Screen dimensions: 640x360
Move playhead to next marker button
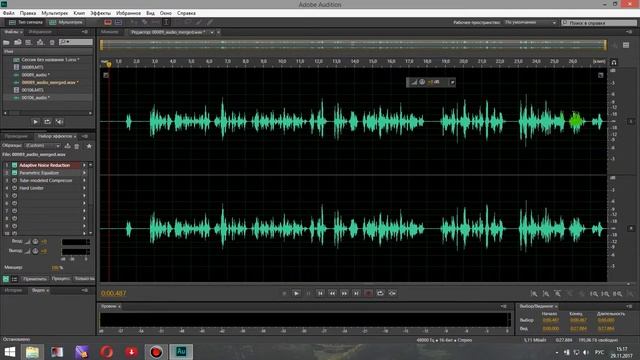point(356,293)
